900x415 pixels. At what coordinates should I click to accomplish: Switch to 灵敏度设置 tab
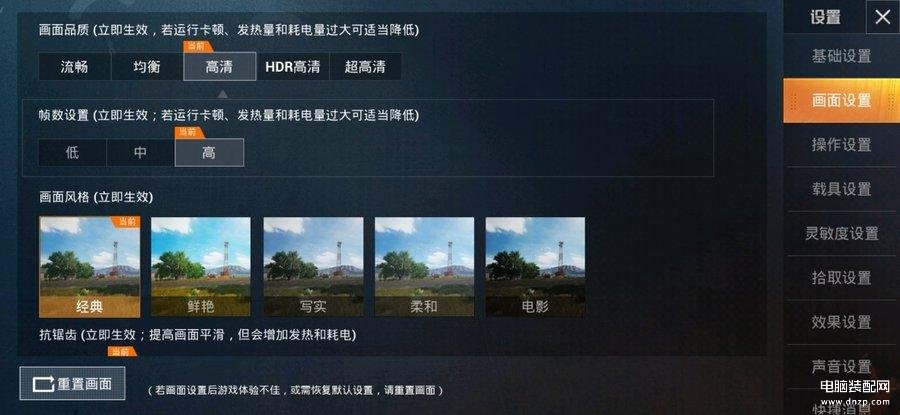coord(841,233)
